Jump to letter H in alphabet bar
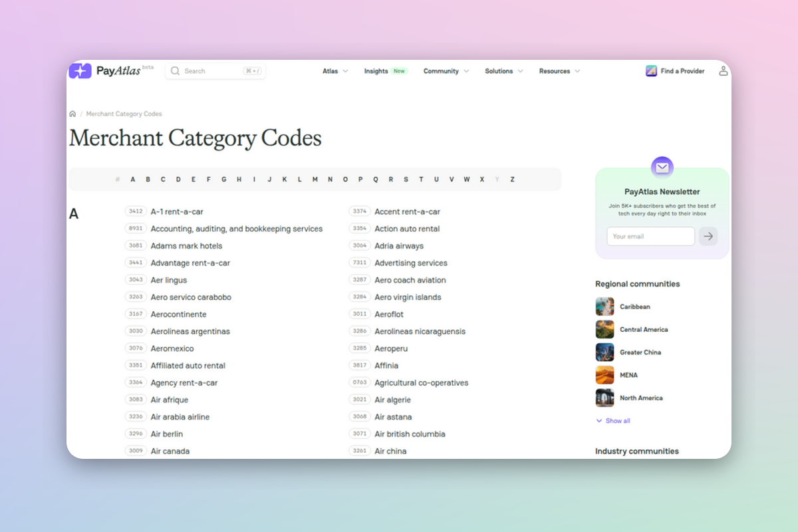798x532 pixels. (x=239, y=180)
